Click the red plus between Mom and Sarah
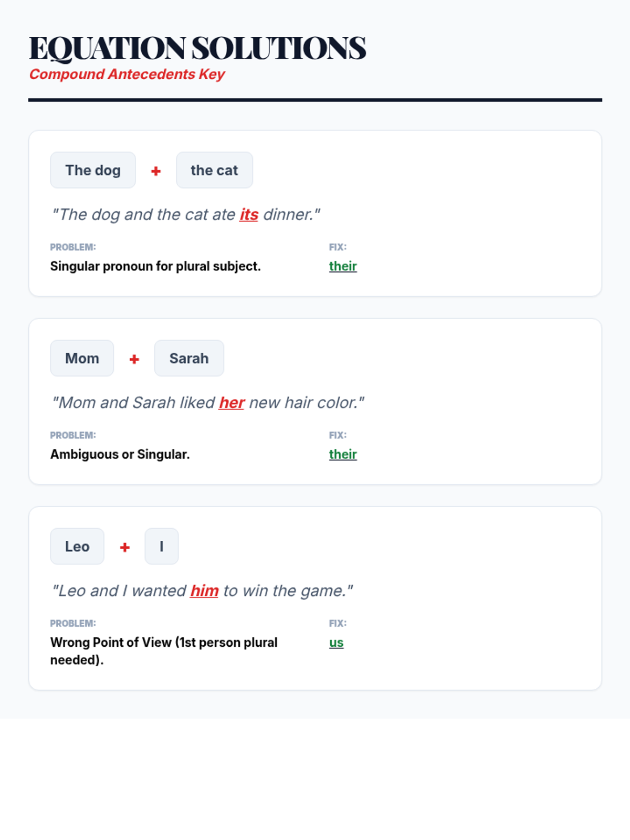This screenshot has width=630, height=840. (134, 359)
